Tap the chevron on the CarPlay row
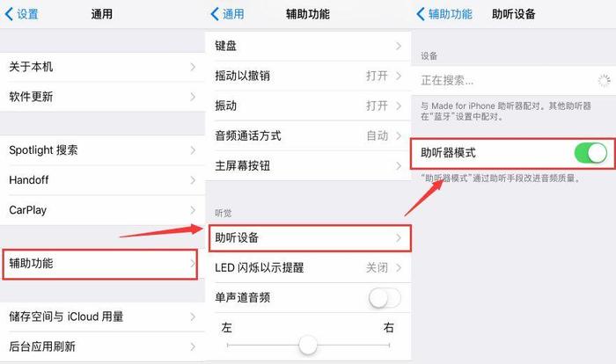Viewport: 616px width, 364px height. (193, 210)
